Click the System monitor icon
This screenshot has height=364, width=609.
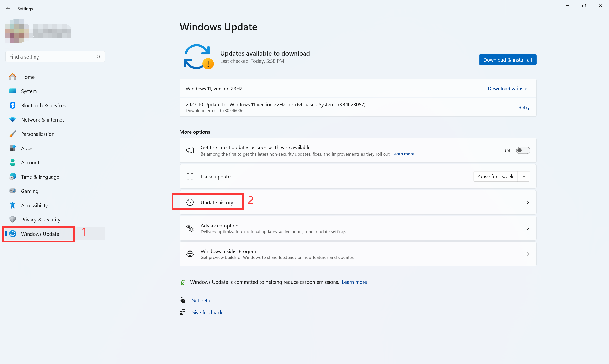tap(13, 91)
